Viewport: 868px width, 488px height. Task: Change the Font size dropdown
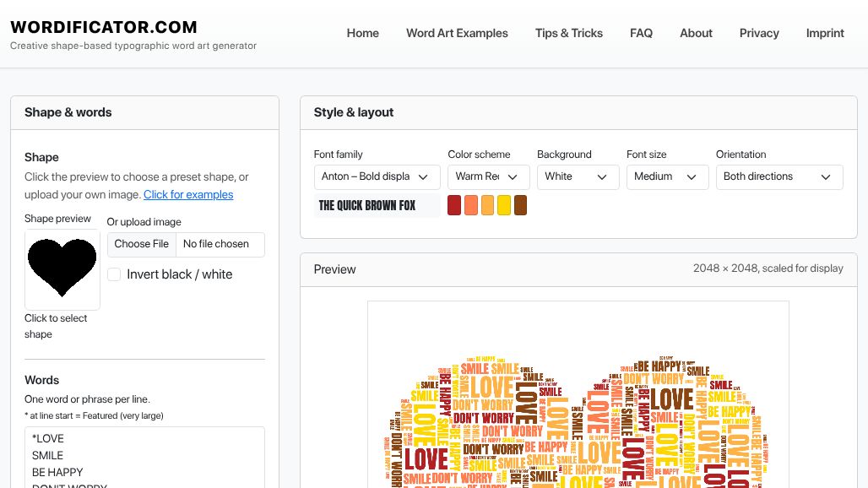tap(666, 176)
